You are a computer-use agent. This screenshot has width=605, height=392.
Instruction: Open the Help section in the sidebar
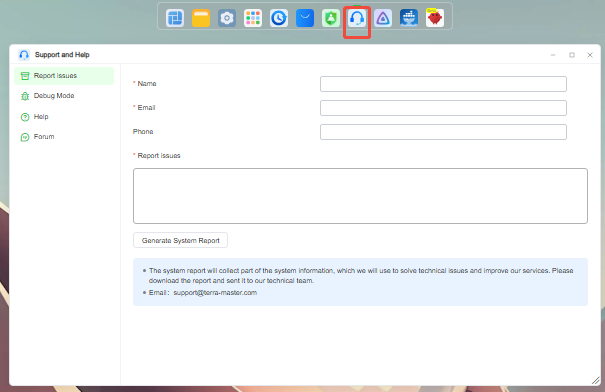(x=64, y=117)
